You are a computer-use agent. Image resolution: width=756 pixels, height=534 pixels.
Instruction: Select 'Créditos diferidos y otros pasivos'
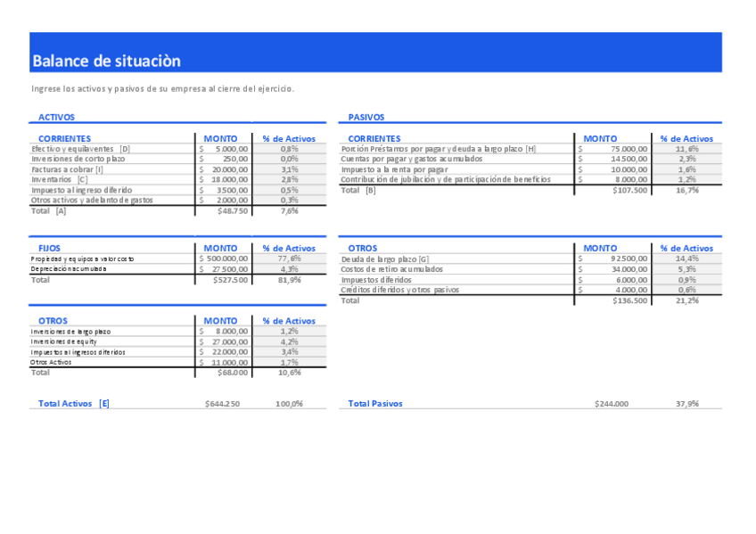(x=399, y=290)
